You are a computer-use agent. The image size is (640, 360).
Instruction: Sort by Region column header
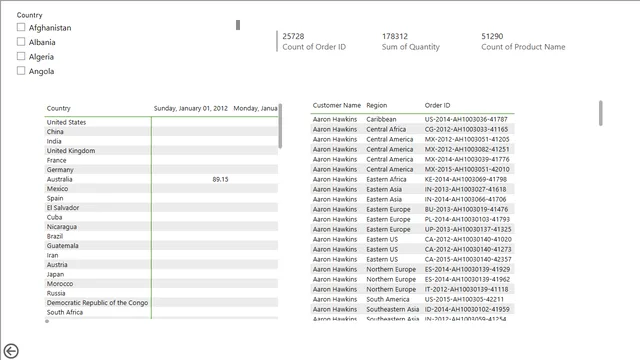click(x=376, y=105)
